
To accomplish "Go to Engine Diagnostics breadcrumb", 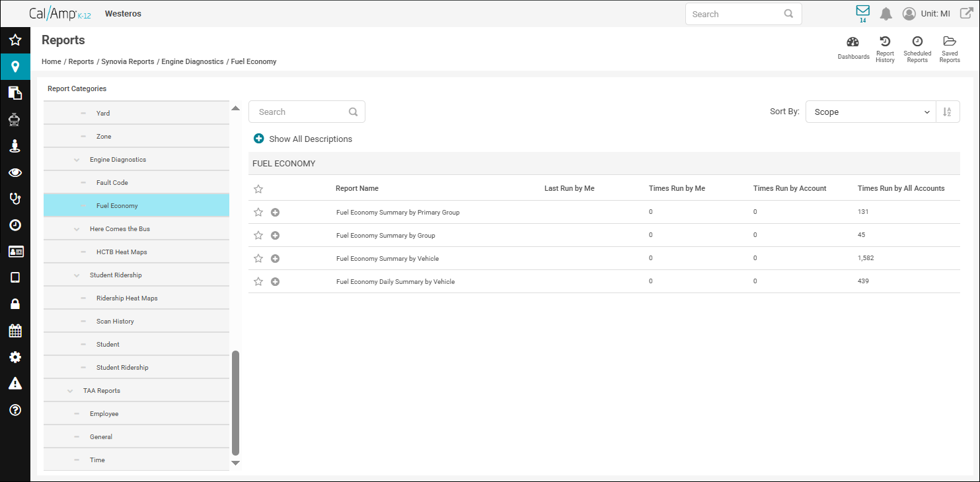I will point(192,61).
